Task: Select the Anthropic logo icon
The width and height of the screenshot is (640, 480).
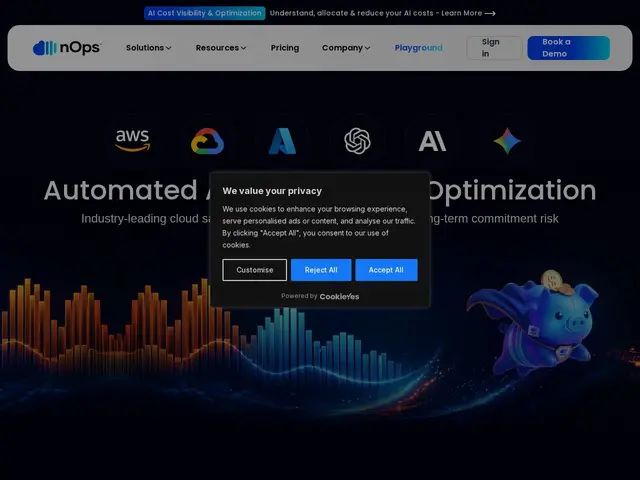Action: tap(432, 141)
